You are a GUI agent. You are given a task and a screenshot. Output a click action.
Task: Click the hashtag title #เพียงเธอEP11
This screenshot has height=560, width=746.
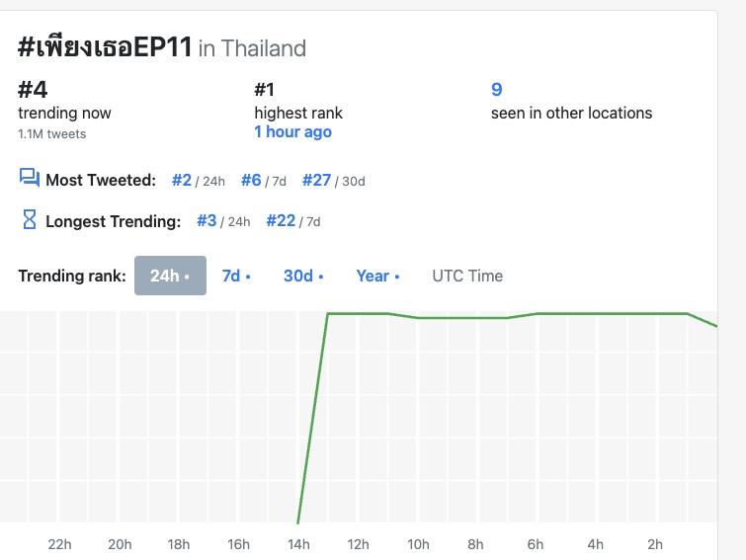(105, 47)
